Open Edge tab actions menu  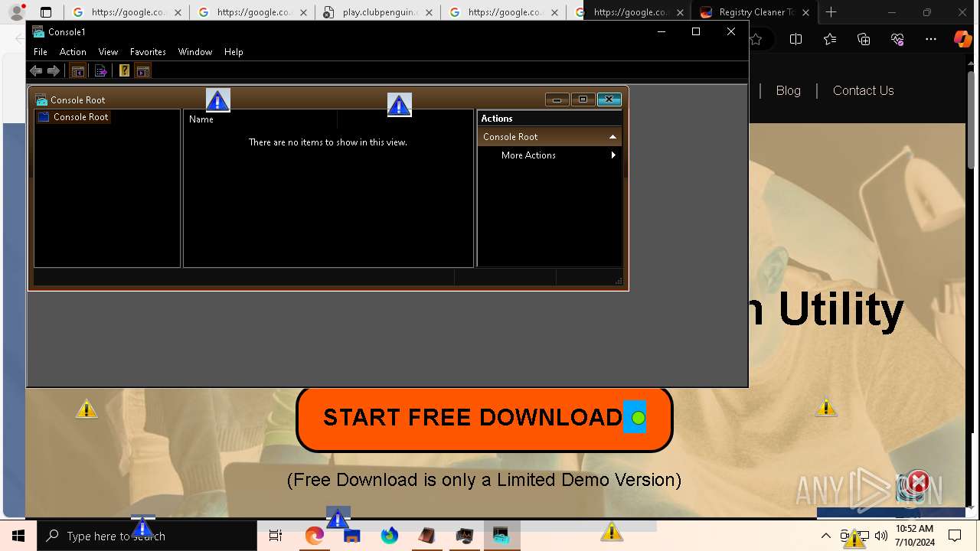coord(46,12)
